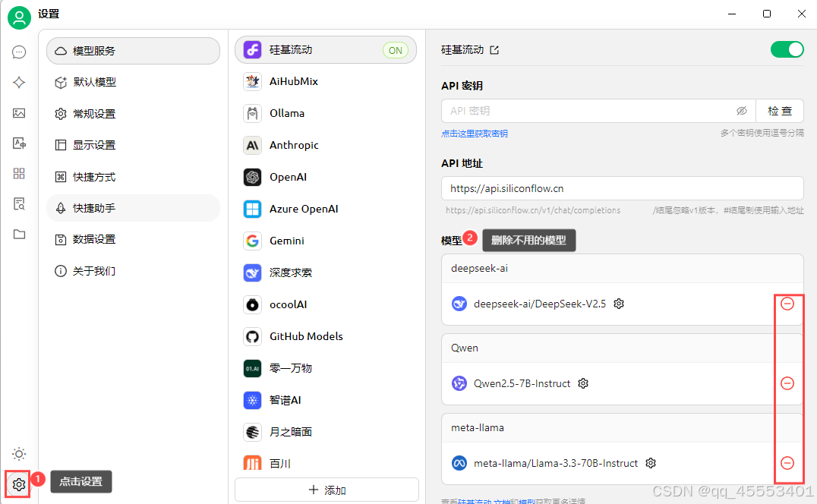Image resolution: width=817 pixels, height=504 pixels.
Task: Open the files folder sidebar icon
Action: tap(19, 235)
